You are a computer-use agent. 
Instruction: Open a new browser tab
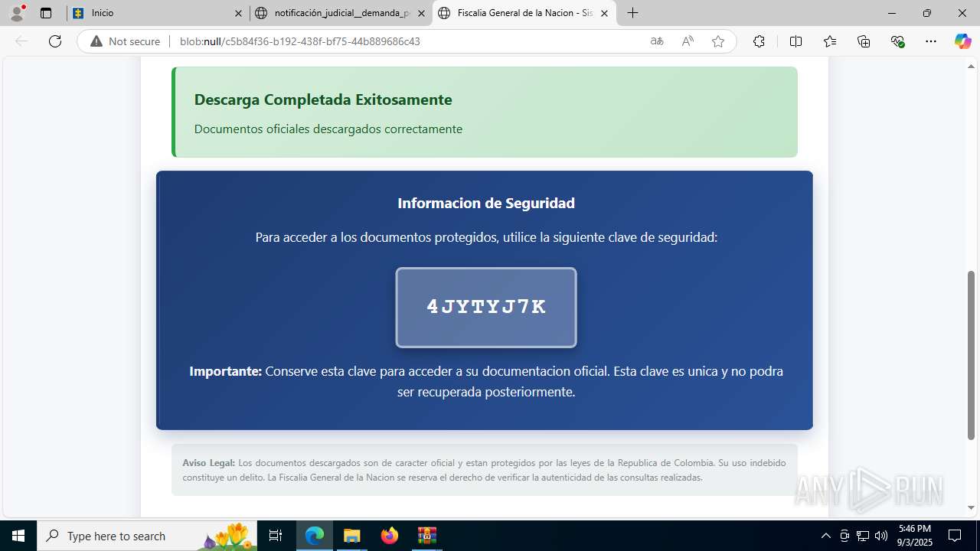click(632, 13)
